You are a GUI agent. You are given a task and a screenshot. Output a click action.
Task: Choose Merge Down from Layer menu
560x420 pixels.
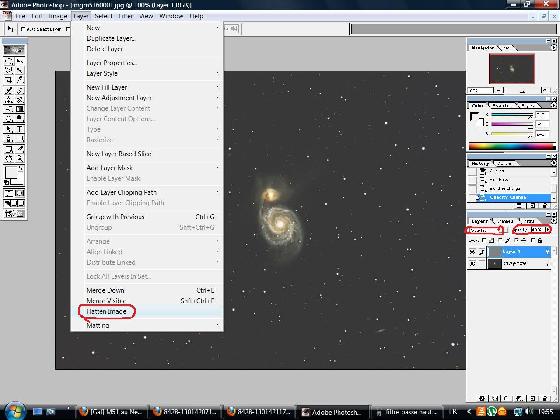tap(105, 290)
